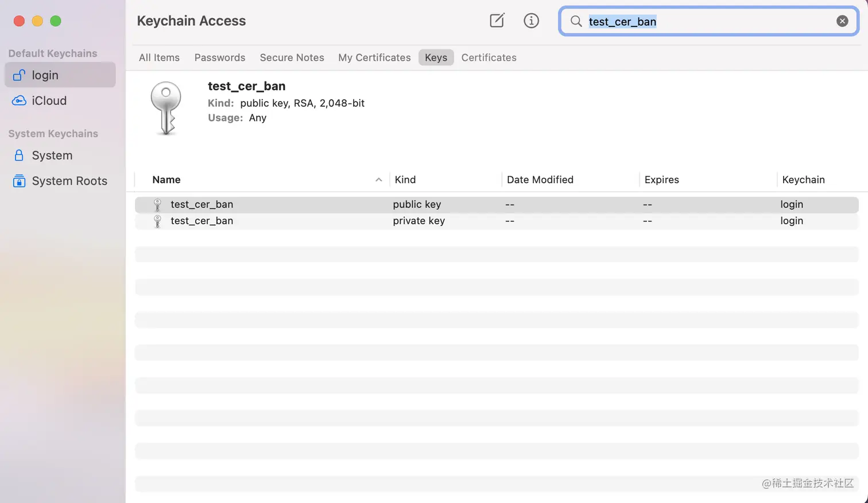Toggle sort order with the Name column chevron
Viewport: 868px width, 503px height.
(x=379, y=180)
